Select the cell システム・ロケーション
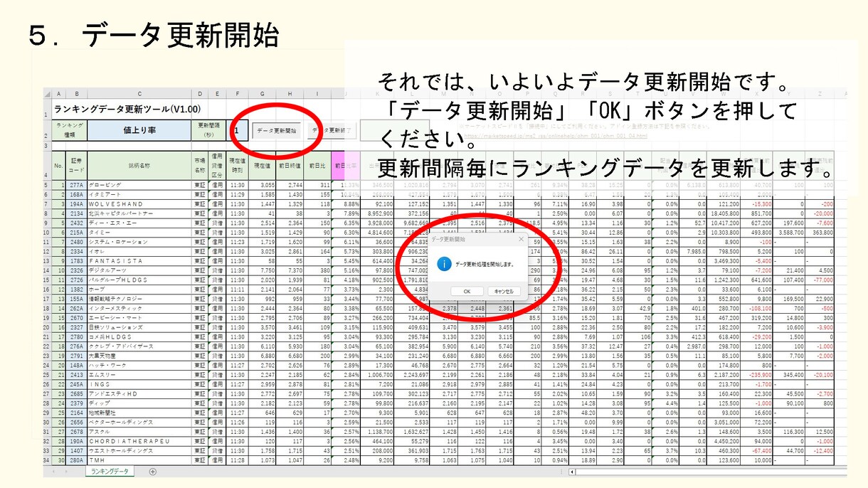The image size is (868, 488). pyautogui.click(x=139, y=241)
